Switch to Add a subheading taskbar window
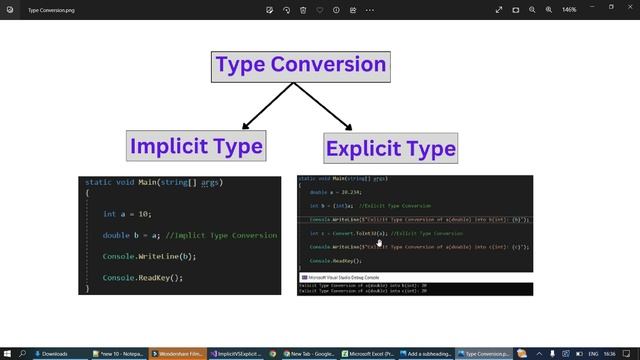 click(426, 354)
